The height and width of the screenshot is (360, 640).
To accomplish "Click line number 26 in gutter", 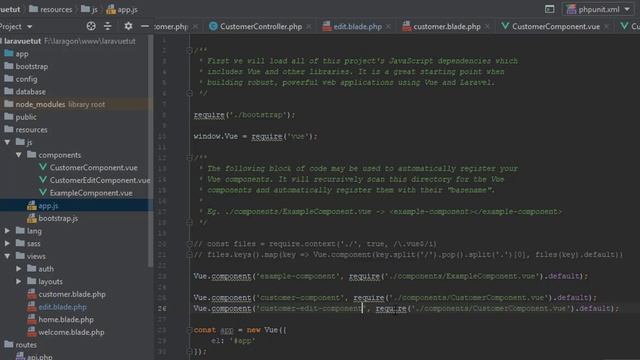I will tap(162, 308).
